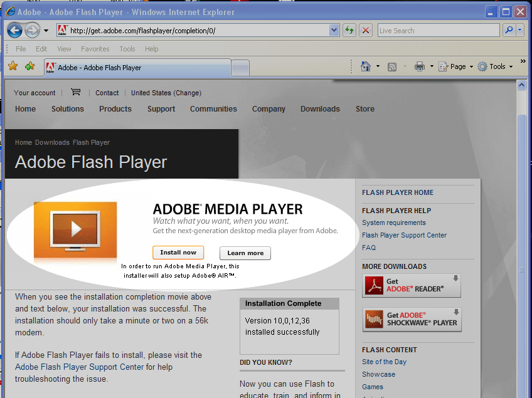Open the Page dropdown menu
The width and height of the screenshot is (532, 398).
pos(454,66)
